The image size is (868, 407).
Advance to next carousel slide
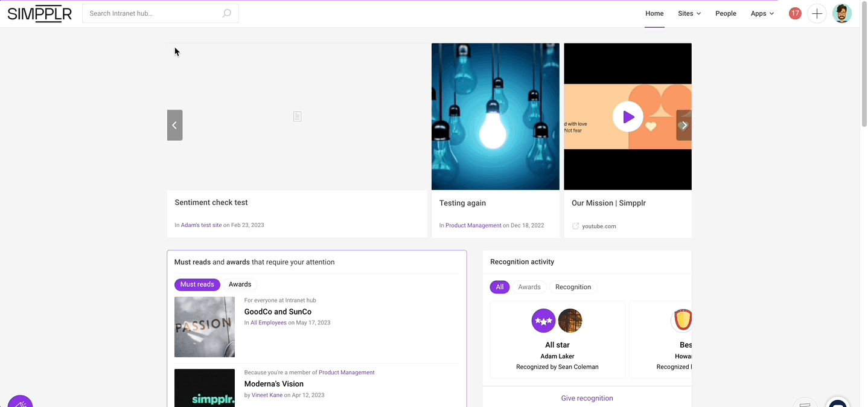[x=684, y=125]
